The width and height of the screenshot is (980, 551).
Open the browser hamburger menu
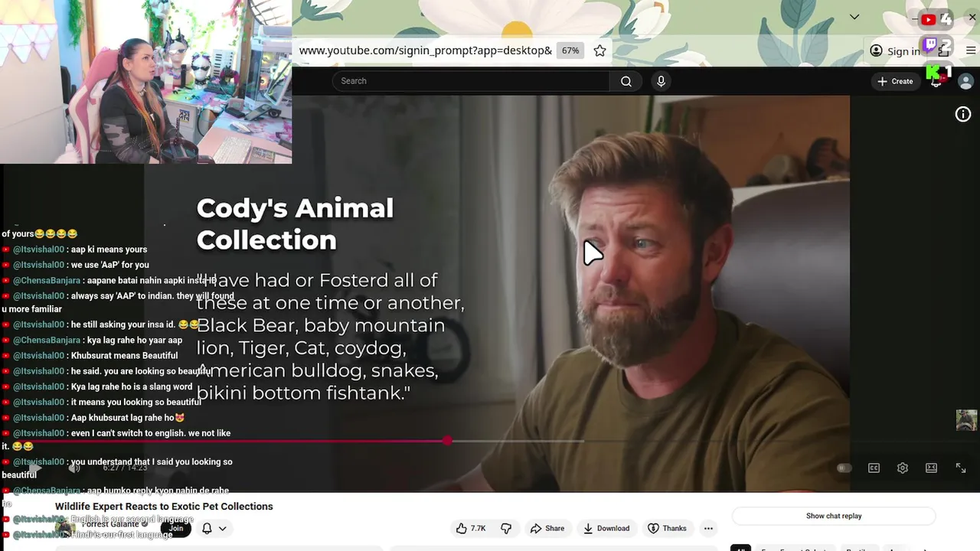pyautogui.click(x=972, y=51)
